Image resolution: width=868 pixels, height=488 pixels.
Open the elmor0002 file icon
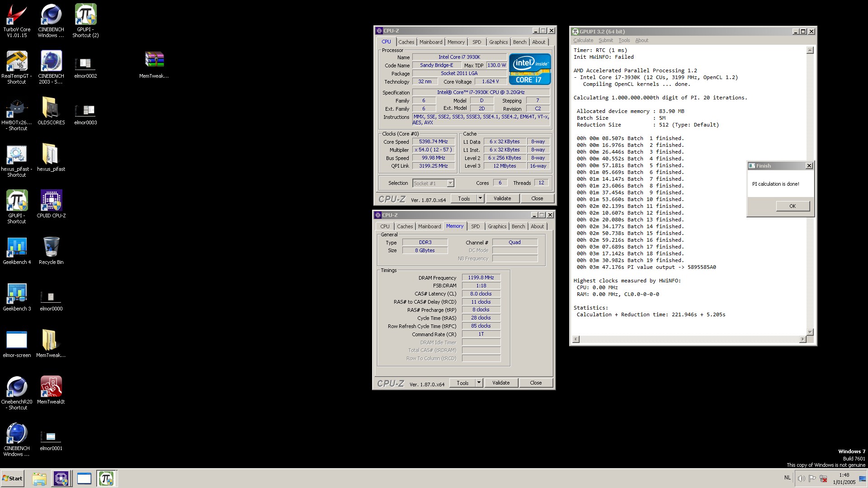85,67
